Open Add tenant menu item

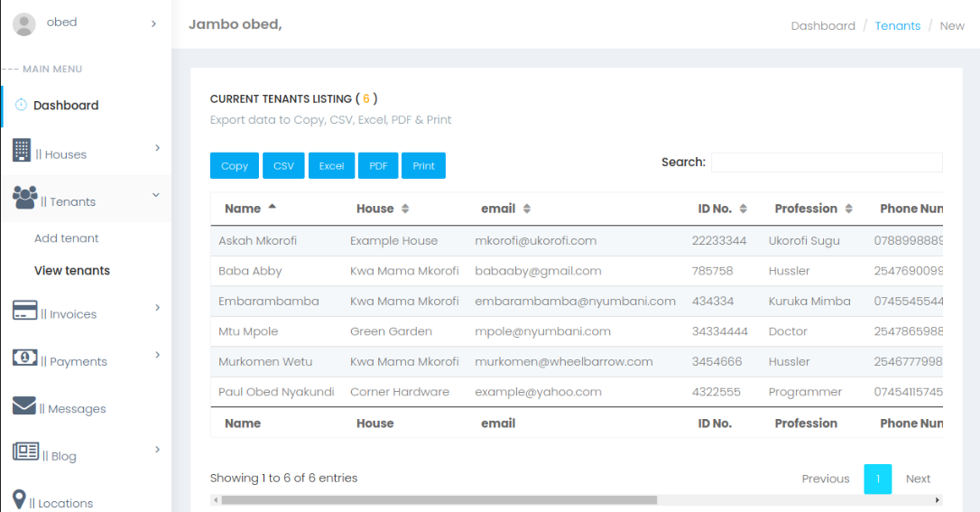(x=67, y=238)
